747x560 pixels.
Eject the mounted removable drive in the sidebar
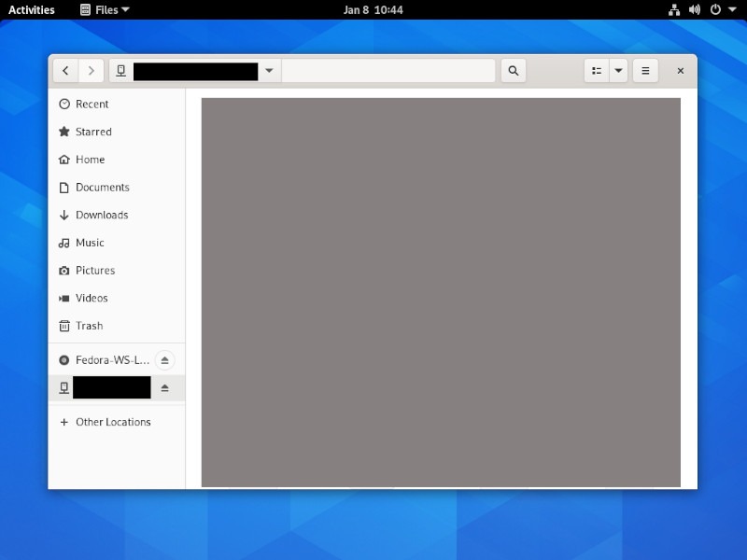[165, 387]
